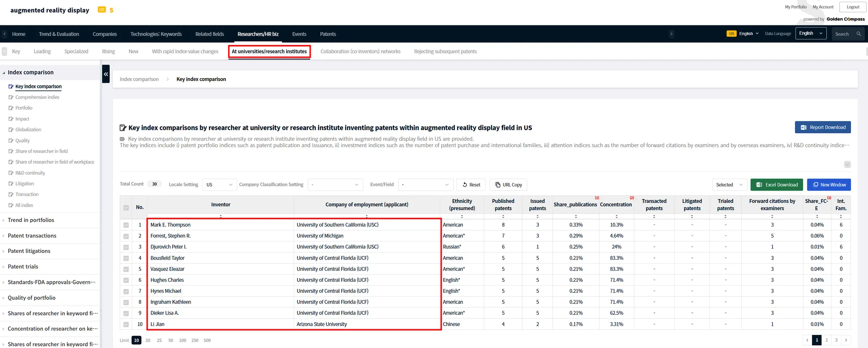This screenshot has height=348, width=868.
Task: Set row limit to 50
Action: [170, 340]
